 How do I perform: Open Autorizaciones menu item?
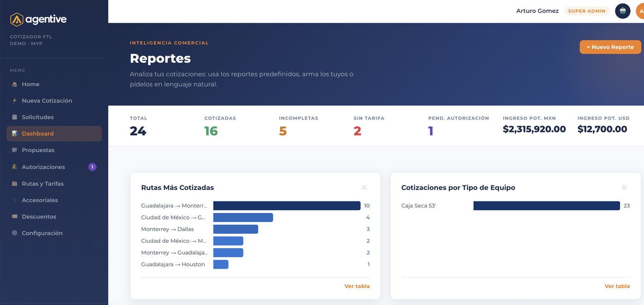(54, 167)
